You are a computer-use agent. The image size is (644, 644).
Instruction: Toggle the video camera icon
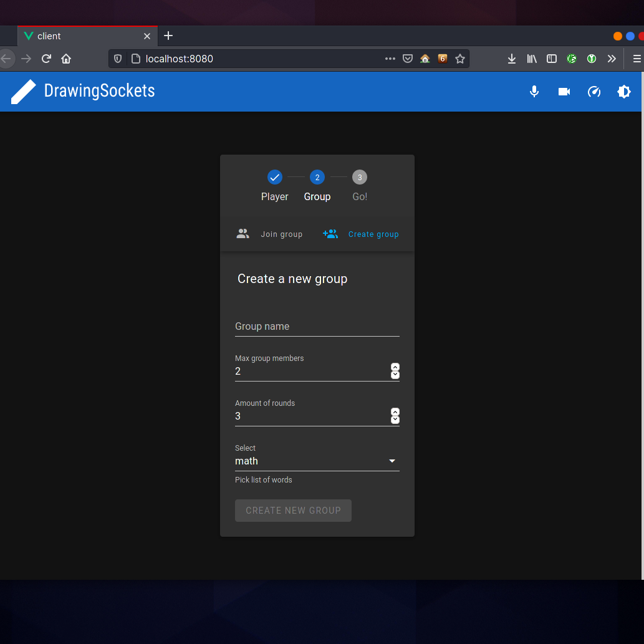coord(564,92)
